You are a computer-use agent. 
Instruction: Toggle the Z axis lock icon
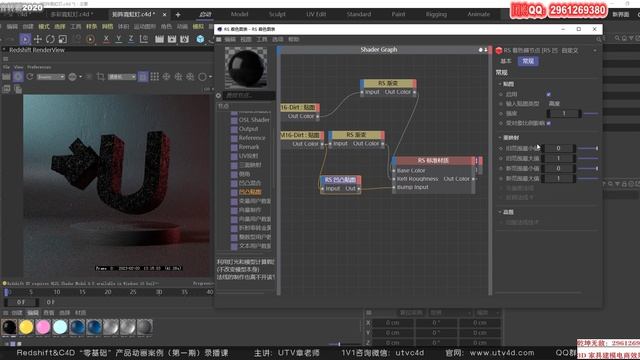pos(131,39)
